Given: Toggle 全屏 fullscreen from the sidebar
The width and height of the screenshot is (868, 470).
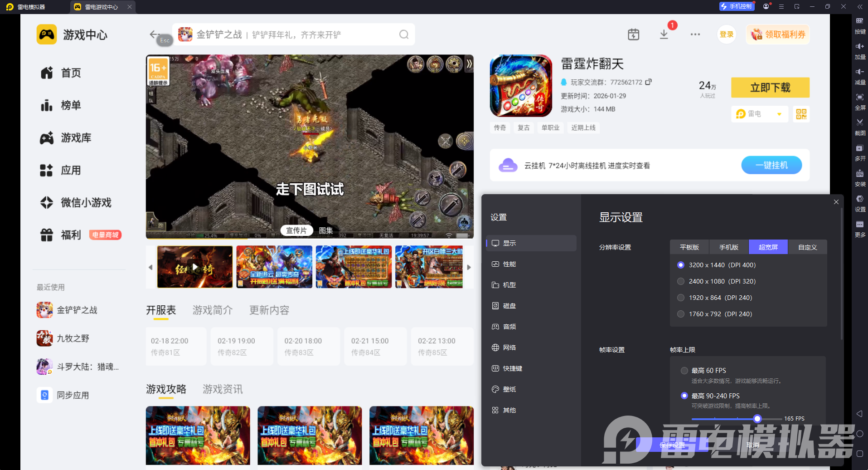Looking at the screenshot, I should pos(860,101).
